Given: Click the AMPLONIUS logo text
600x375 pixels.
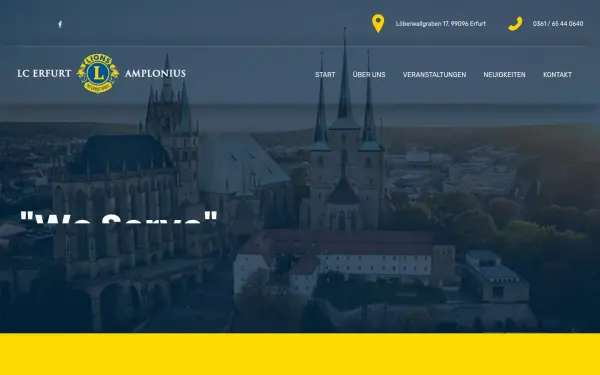Looking at the screenshot, I should [155, 73].
